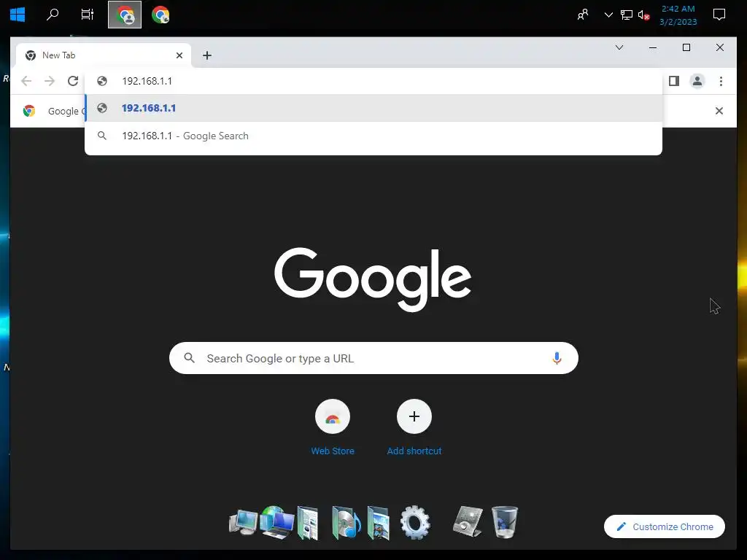Screen dimensions: 747x560
Task: Open network status tray icon
Action: pos(627,15)
